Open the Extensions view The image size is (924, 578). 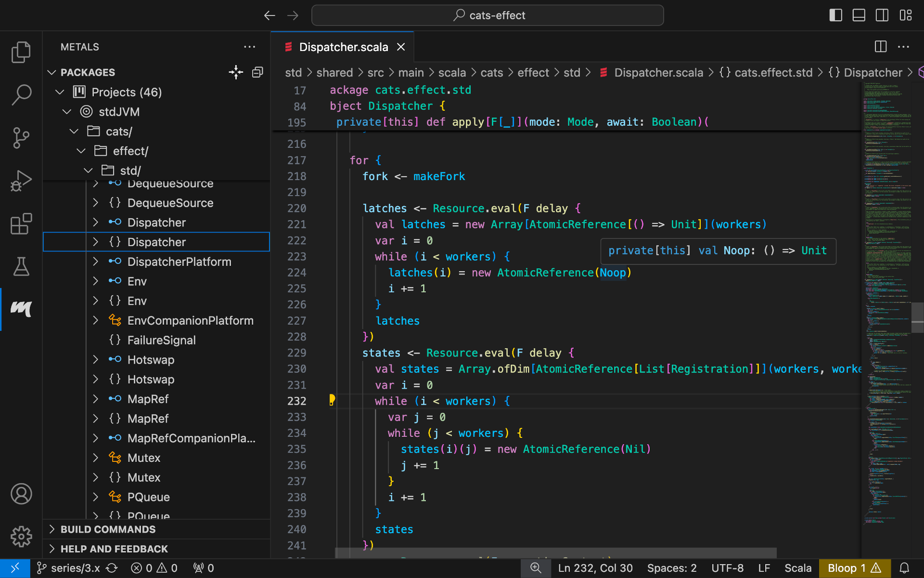pyautogui.click(x=21, y=224)
